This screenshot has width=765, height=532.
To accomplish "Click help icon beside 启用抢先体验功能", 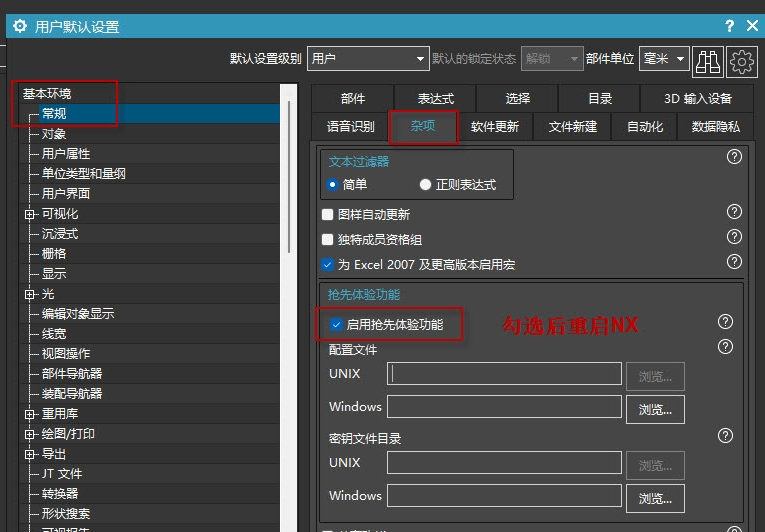I will (725, 322).
